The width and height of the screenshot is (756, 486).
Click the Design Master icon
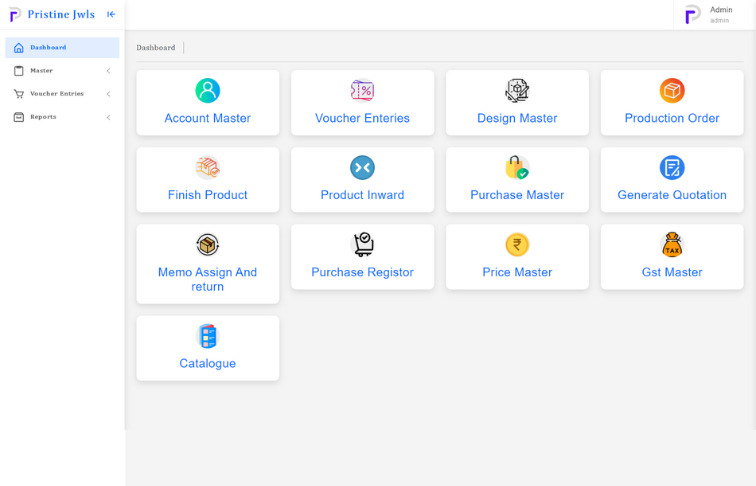coord(517,90)
